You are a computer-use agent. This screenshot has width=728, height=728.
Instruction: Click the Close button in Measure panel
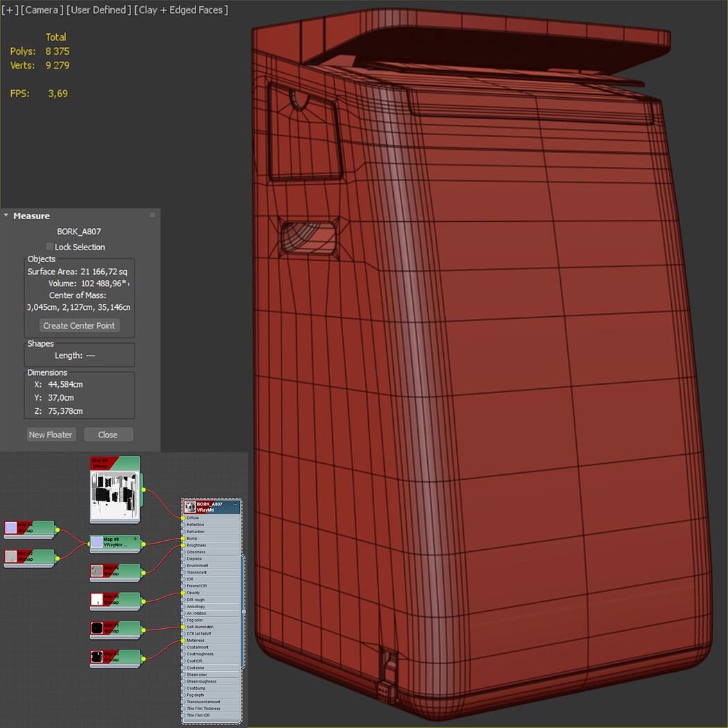click(x=108, y=435)
